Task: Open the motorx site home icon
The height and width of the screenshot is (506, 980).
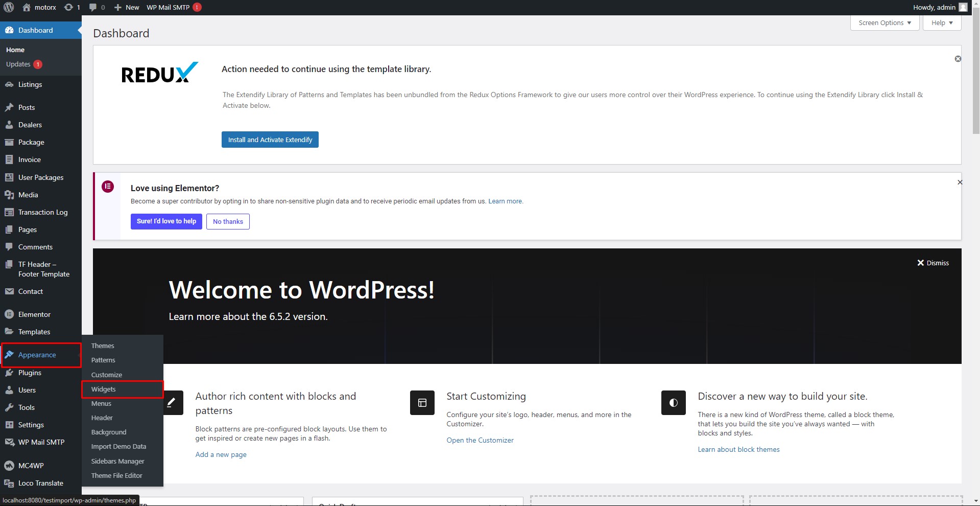Action: 27,7
